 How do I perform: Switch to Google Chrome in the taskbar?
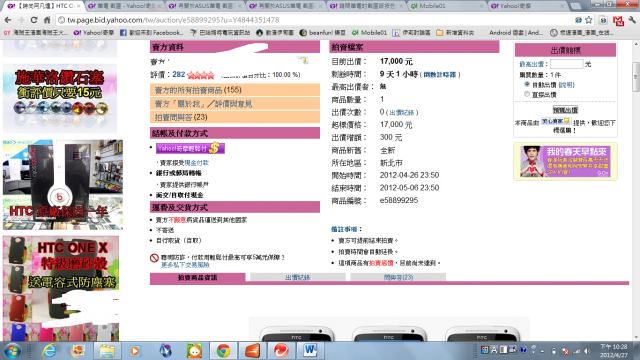223,351
